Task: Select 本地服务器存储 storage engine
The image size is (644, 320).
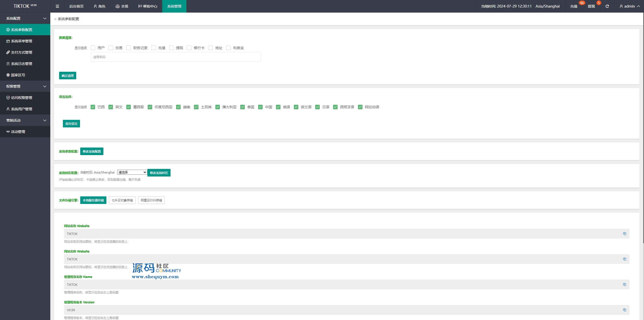Action: click(x=93, y=200)
